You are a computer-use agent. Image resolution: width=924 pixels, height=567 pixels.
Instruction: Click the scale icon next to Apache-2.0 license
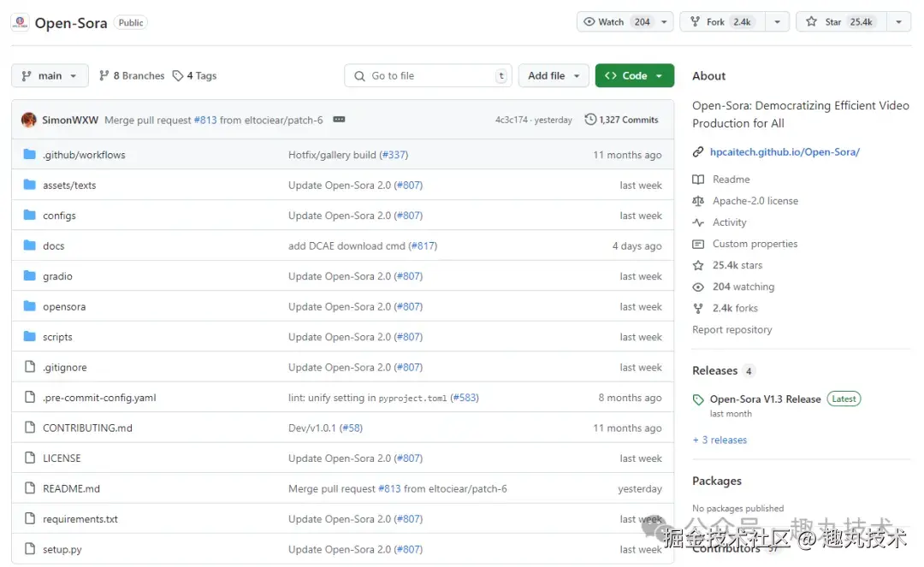point(698,201)
